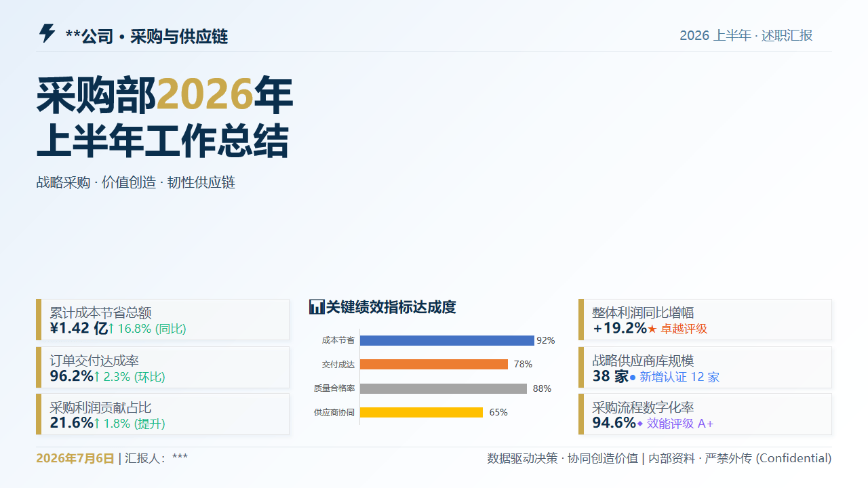868x488 pixels.
Task: Click the 成本节省 axis label
Action: coord(338,340)
